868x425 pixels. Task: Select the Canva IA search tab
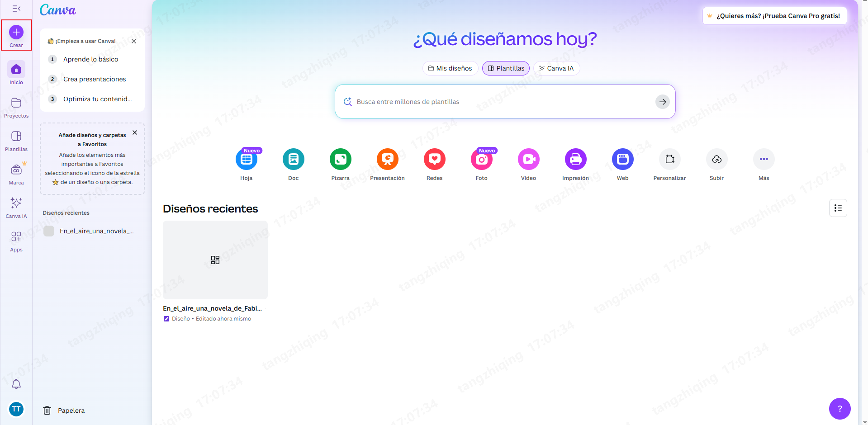[556, 68]
